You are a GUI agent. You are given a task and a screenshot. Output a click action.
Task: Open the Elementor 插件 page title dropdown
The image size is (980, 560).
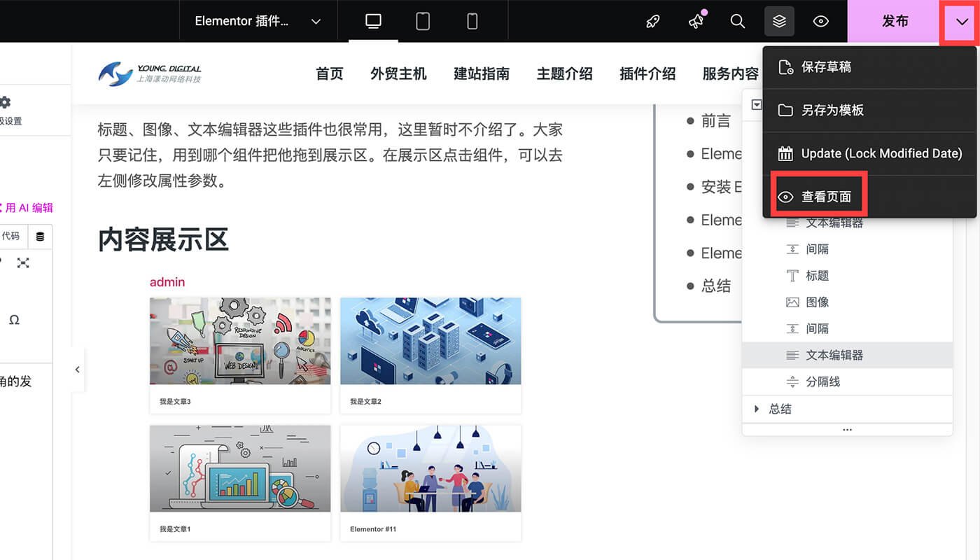click(x=258, y=21)
